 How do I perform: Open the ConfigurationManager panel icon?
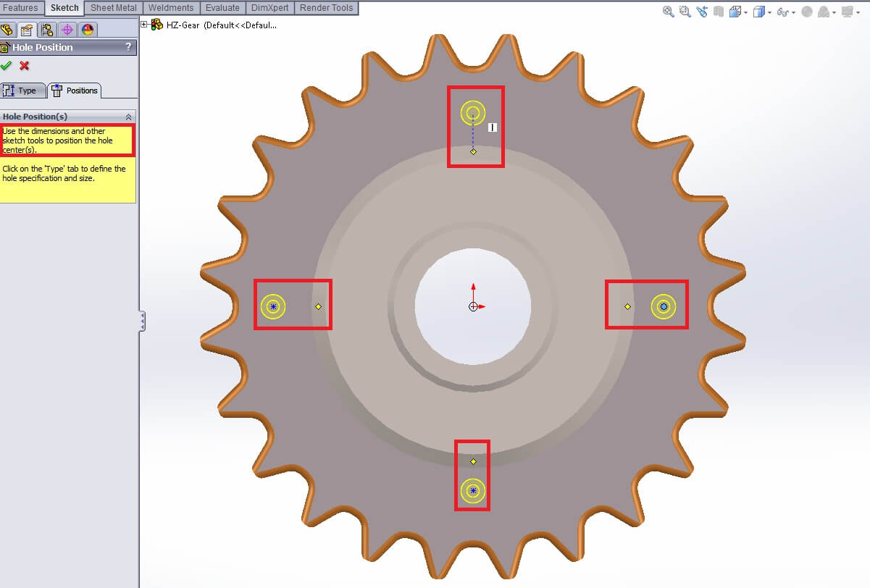point(46,30)
